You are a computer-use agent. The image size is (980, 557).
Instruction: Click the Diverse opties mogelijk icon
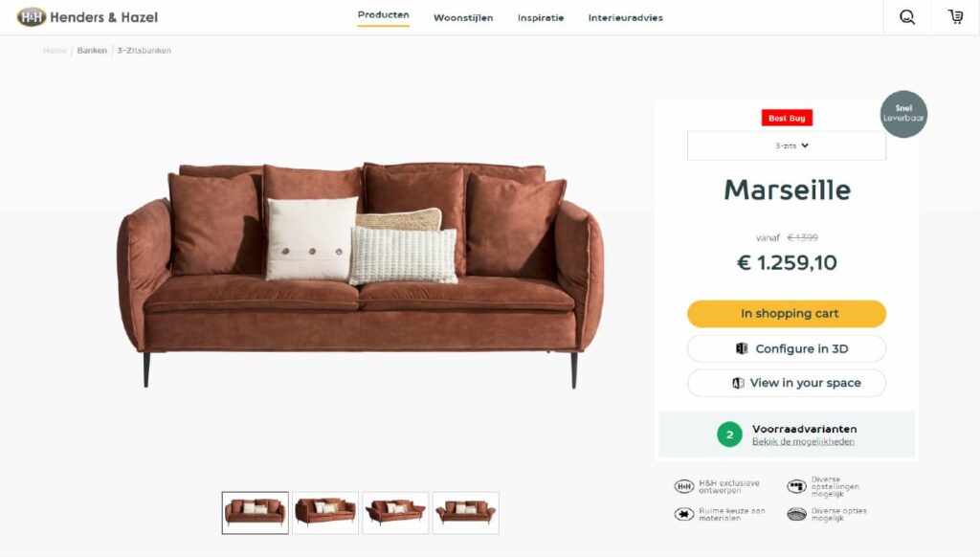pos(796,515)
